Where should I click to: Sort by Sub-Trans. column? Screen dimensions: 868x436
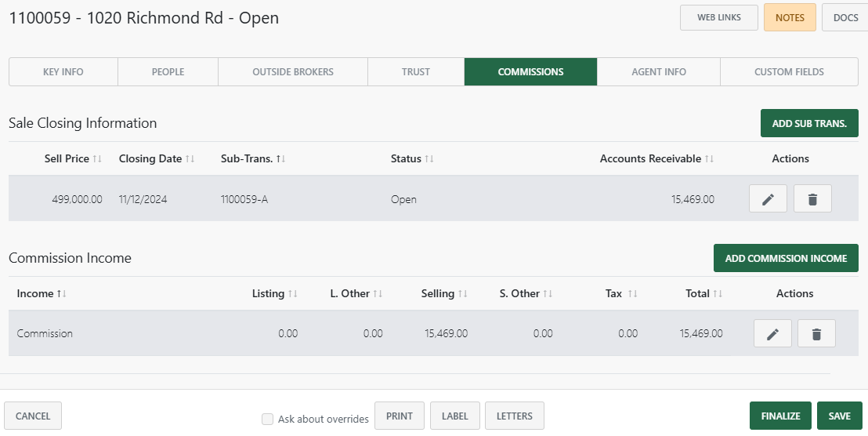tap(253, 159)
